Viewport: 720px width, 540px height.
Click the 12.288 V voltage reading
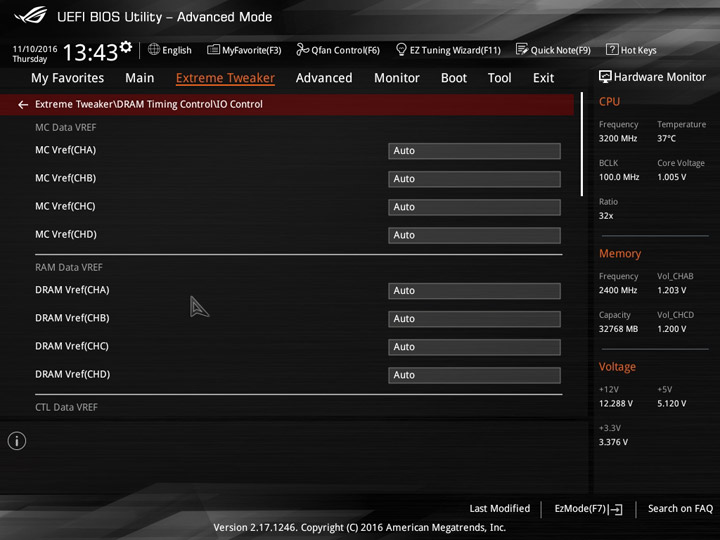point(616,403)
